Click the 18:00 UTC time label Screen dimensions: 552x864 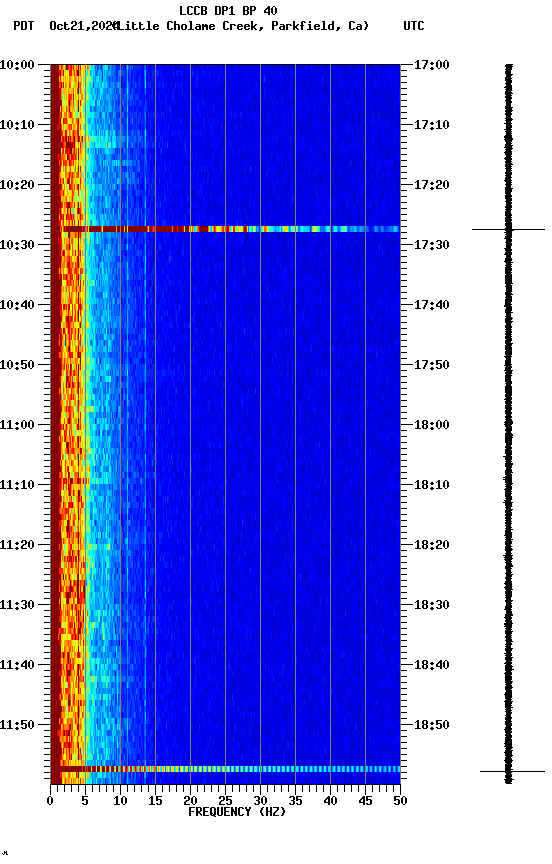[431, 425]
